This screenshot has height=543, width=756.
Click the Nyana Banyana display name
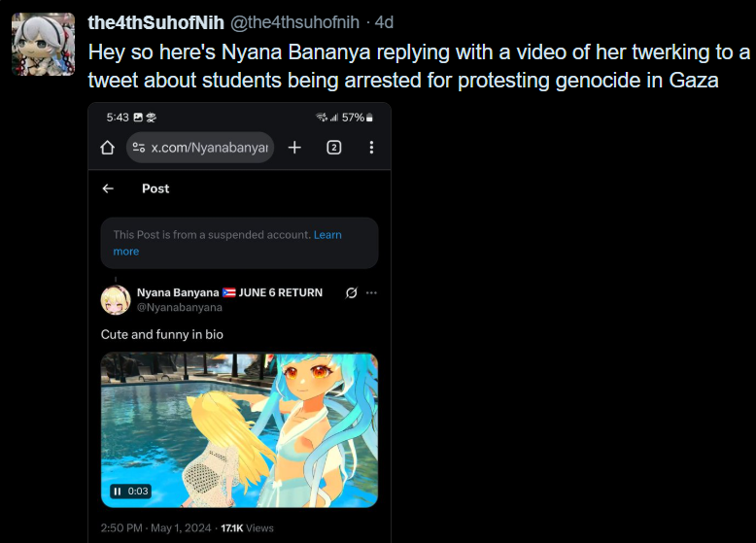click(178, 292)
